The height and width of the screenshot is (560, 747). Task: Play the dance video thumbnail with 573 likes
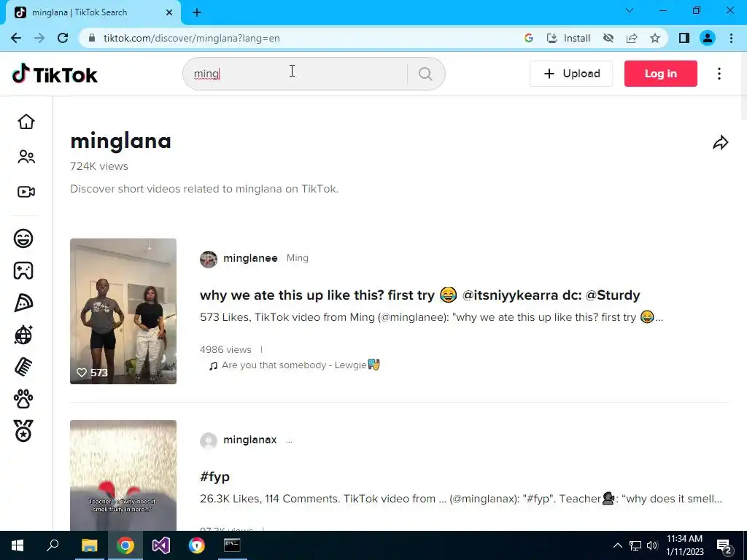click(x=123, y=311)
